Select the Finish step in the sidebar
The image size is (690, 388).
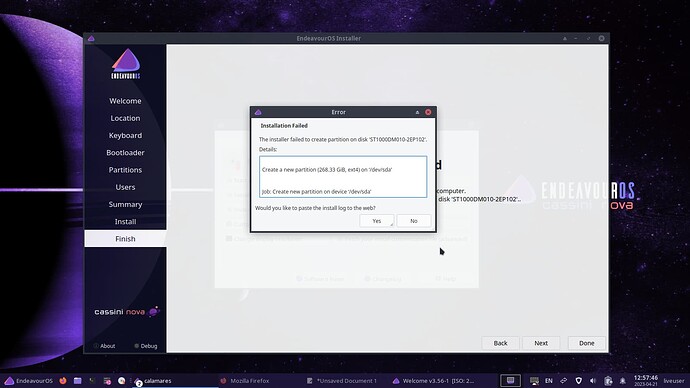125,238
